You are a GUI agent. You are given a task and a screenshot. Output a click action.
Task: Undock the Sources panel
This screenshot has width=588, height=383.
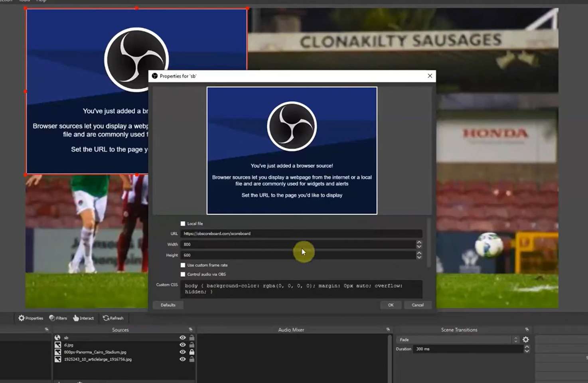click(191, 330)
